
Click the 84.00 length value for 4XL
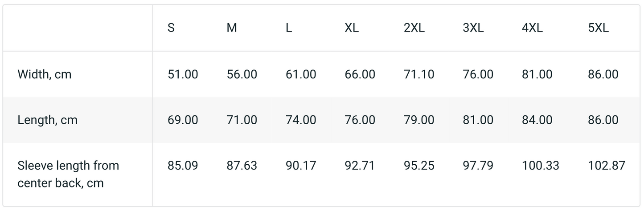pos(537,120)
